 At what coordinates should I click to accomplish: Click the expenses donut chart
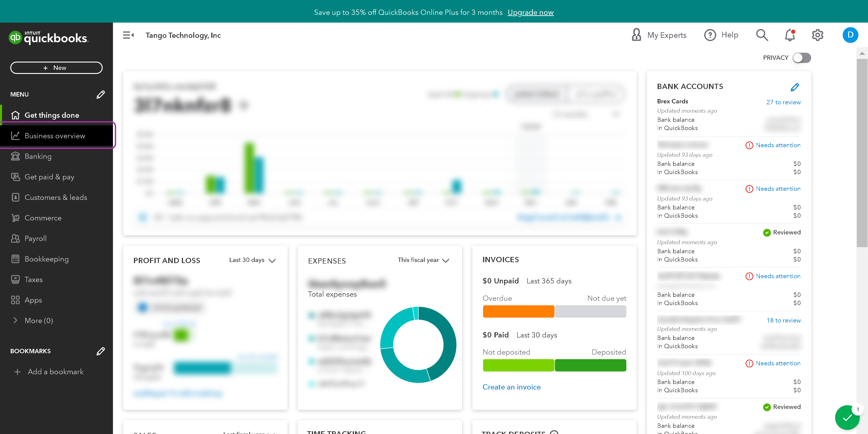418,345
